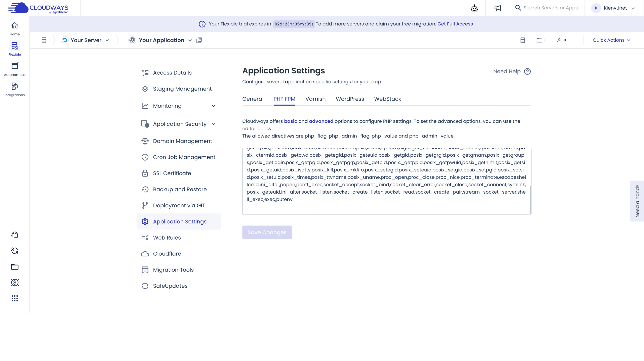Click Get Full Access link
This screenshot has width=644, height=361.
455,24
